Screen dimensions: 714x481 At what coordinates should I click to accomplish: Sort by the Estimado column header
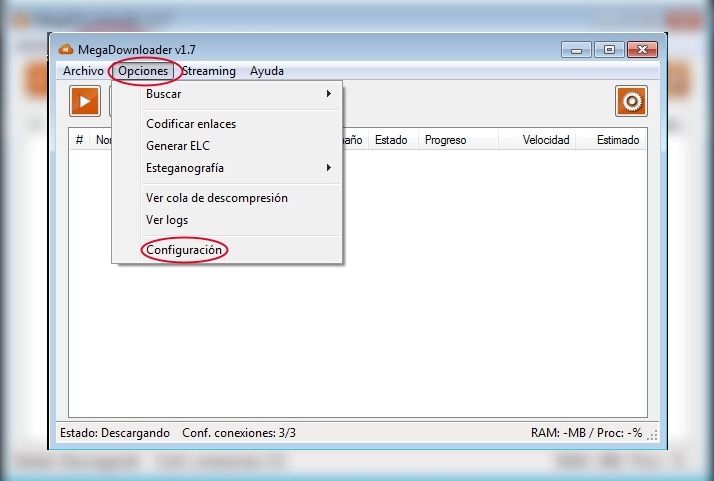coord(611,140)
